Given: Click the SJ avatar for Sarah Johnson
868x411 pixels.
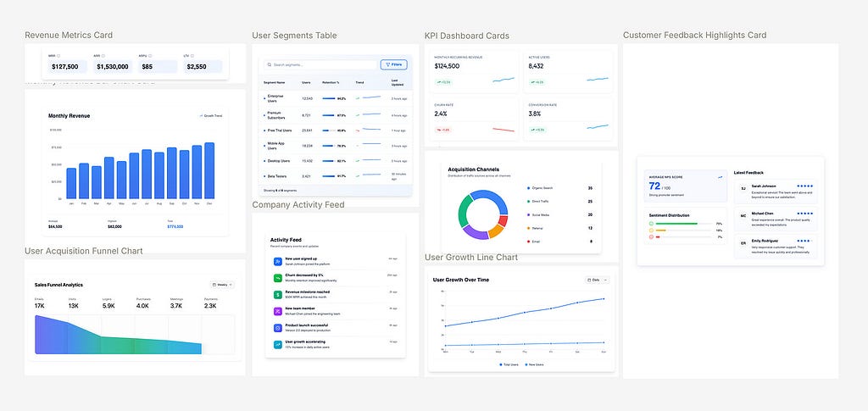Looking at the screenshot, I should coord(743,189).
